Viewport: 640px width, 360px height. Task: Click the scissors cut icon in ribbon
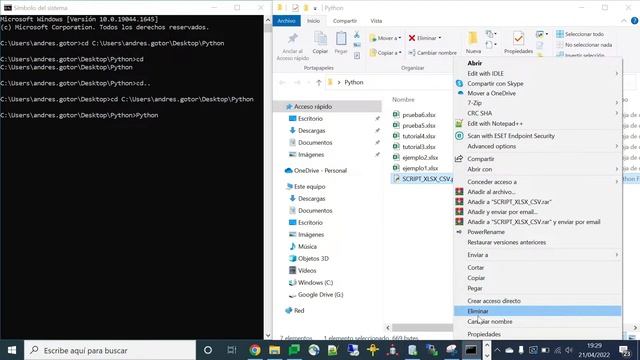pos(357,35)
